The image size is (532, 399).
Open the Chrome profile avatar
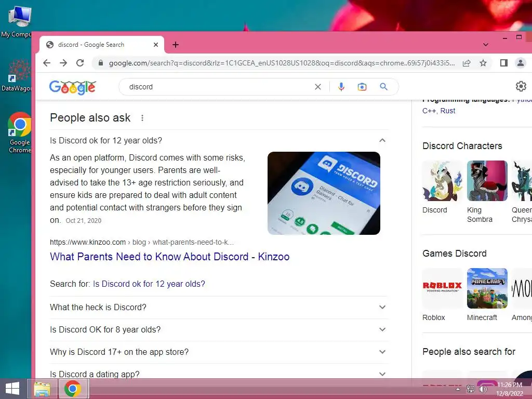click(520, 63)
